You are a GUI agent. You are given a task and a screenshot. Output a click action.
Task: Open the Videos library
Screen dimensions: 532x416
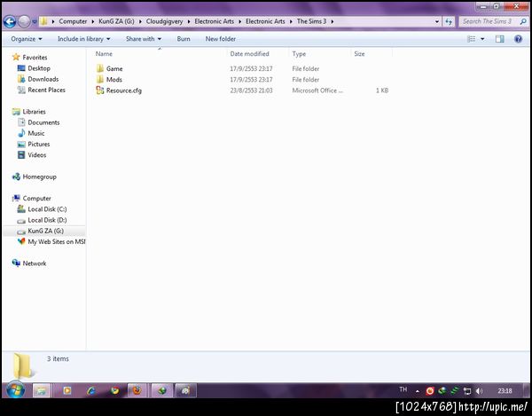[37, 155]
